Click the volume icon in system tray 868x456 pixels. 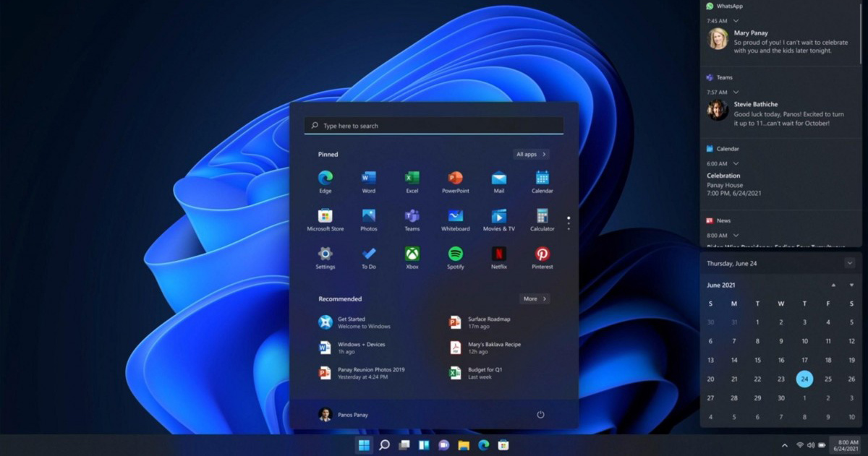click(x=811, y=445)
